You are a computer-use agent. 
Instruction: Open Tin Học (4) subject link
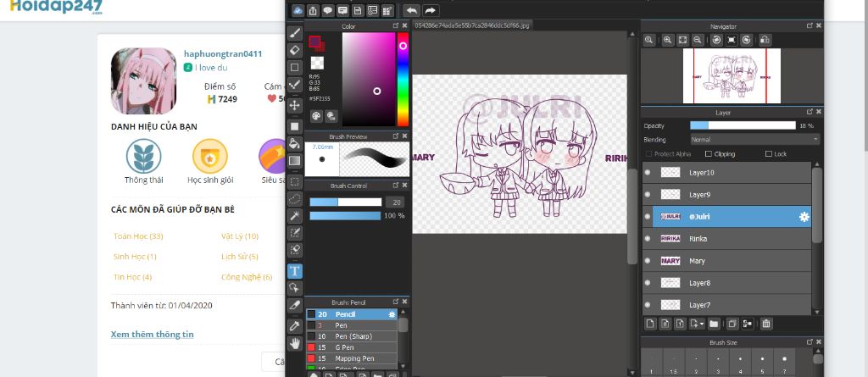click(132, 277)
